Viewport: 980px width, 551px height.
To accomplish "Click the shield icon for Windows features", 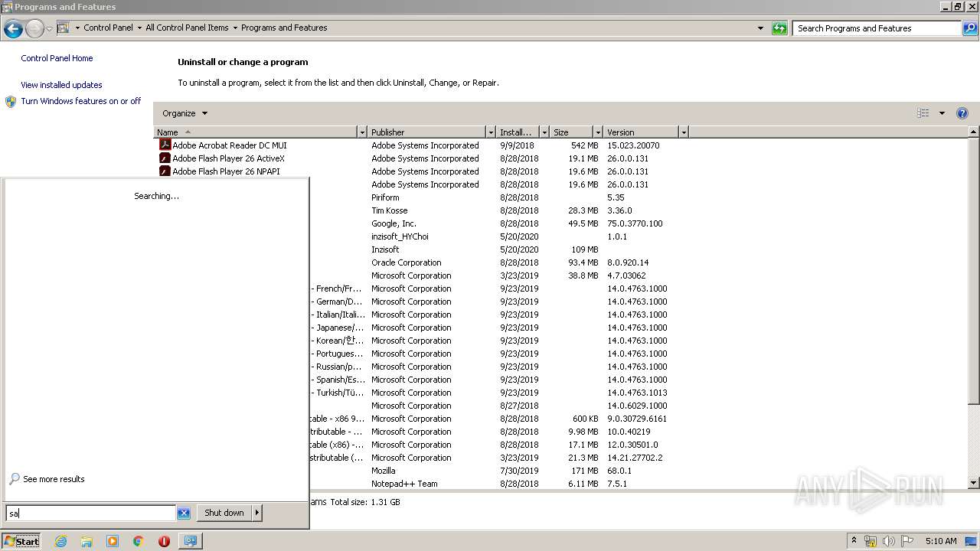I will [x=11, y=101].
